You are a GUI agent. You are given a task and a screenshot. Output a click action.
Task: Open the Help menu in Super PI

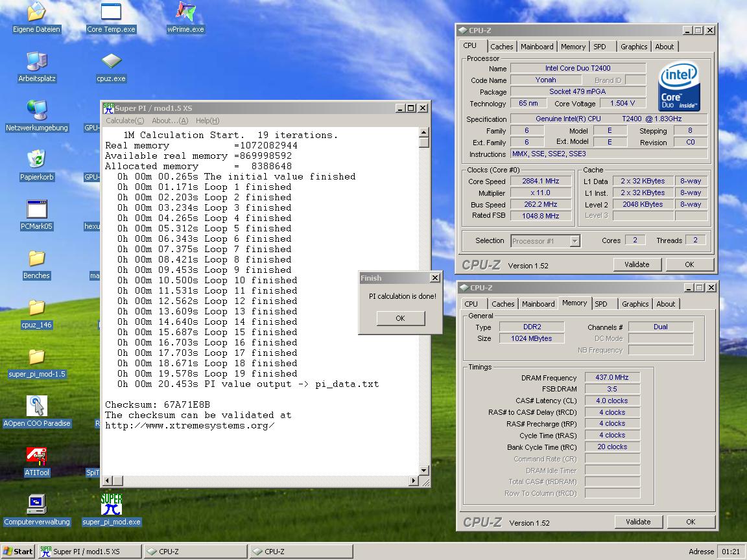click(x=207, y=121)
